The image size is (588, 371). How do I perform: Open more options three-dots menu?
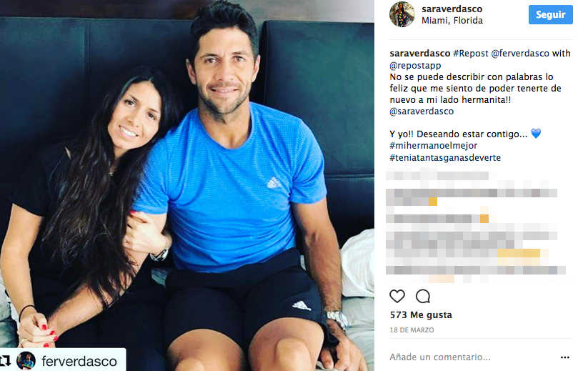click(564, 357)
